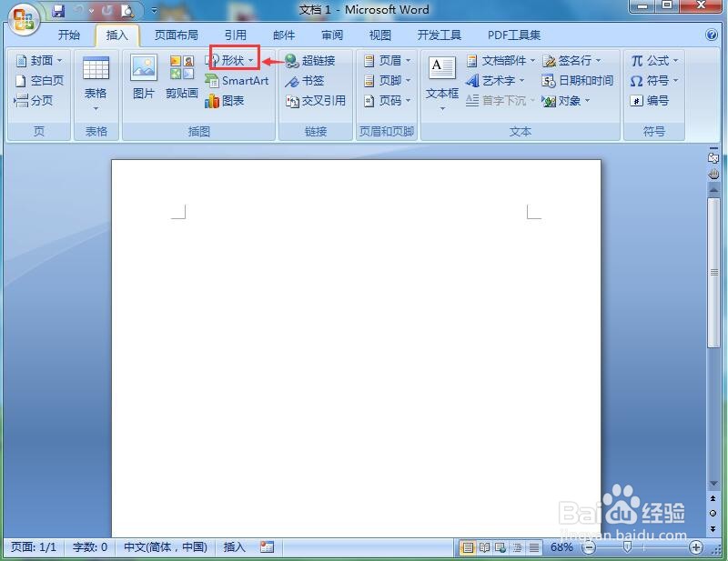
Task: Insert a blank page (空白页)
Action: point(39,81)
